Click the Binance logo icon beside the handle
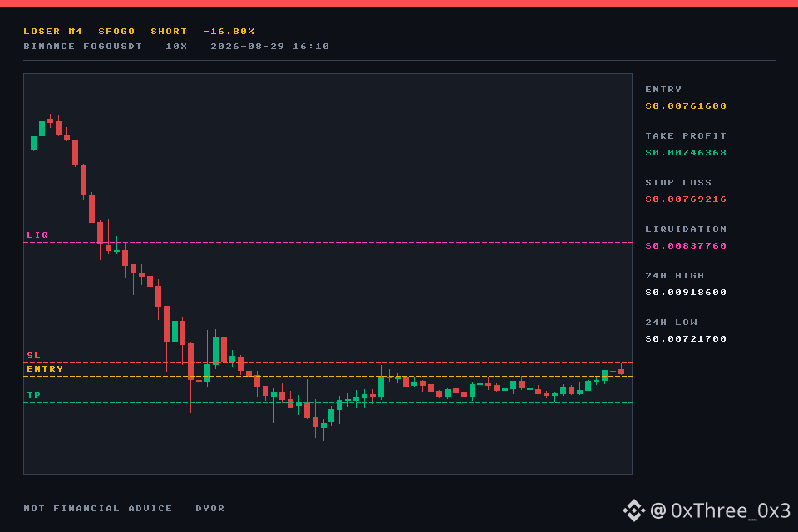The height and width of the screenshot is (532, 798). point(634,510)
